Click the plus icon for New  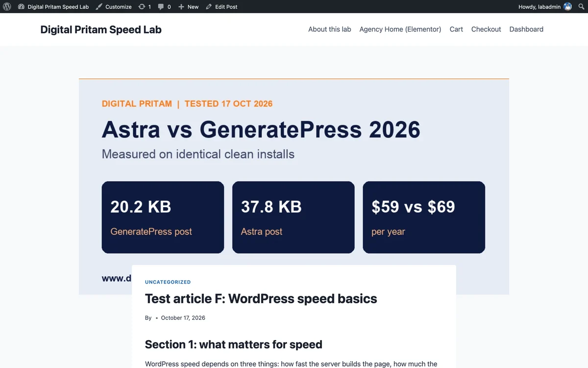pos(181,7)
